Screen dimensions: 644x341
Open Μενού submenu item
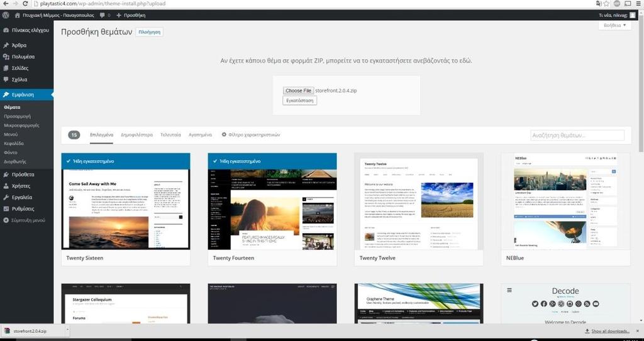[x=11, y=134]
